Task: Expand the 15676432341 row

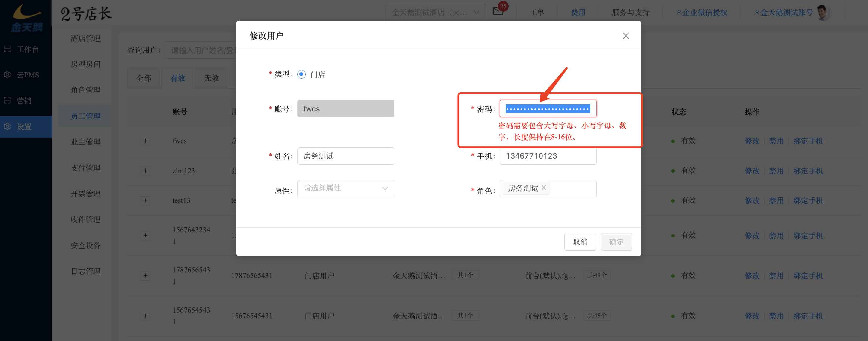Action: point(145,236)
